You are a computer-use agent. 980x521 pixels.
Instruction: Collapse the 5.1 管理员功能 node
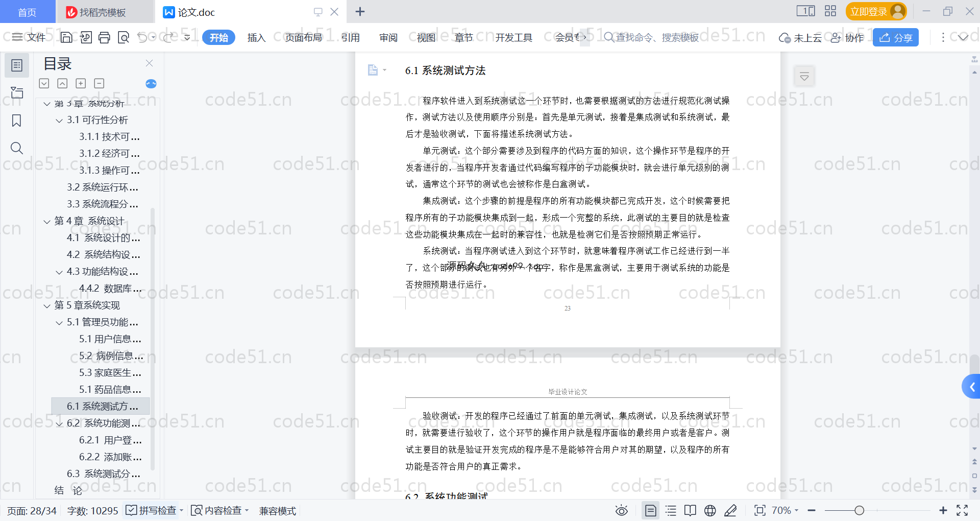[59, 323]
